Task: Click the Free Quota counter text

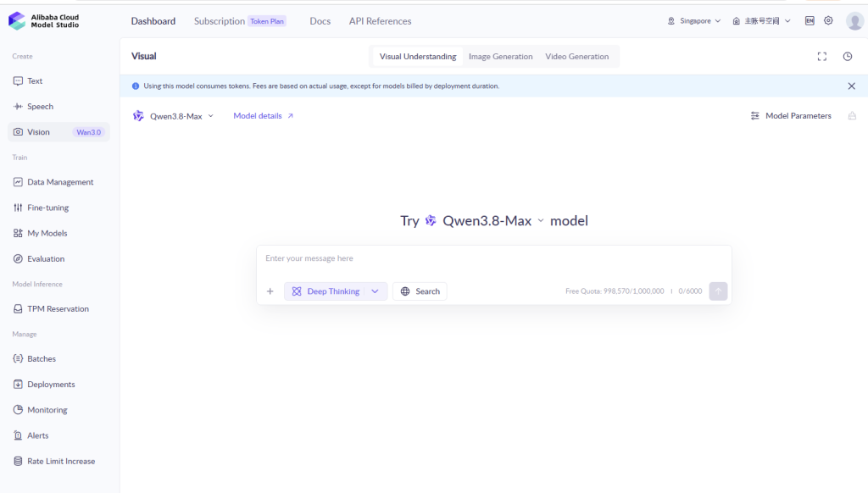Action: tap(615, 291)
